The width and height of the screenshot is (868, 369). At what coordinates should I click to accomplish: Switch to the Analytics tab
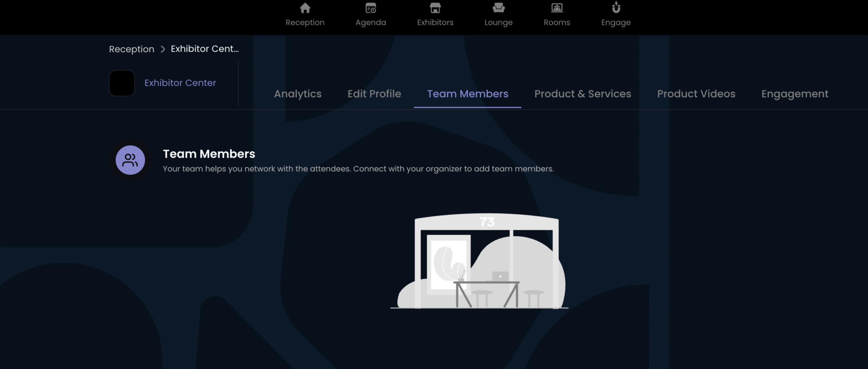tap(298, 94)
